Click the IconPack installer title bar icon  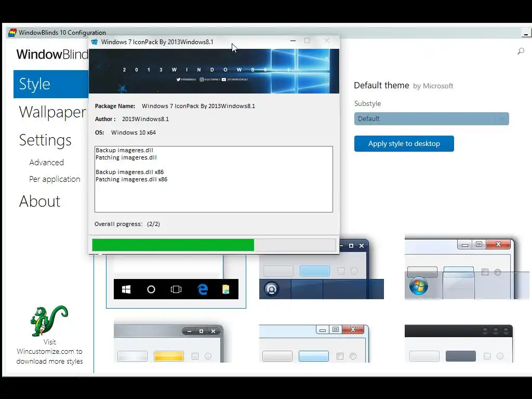point(95,42)
